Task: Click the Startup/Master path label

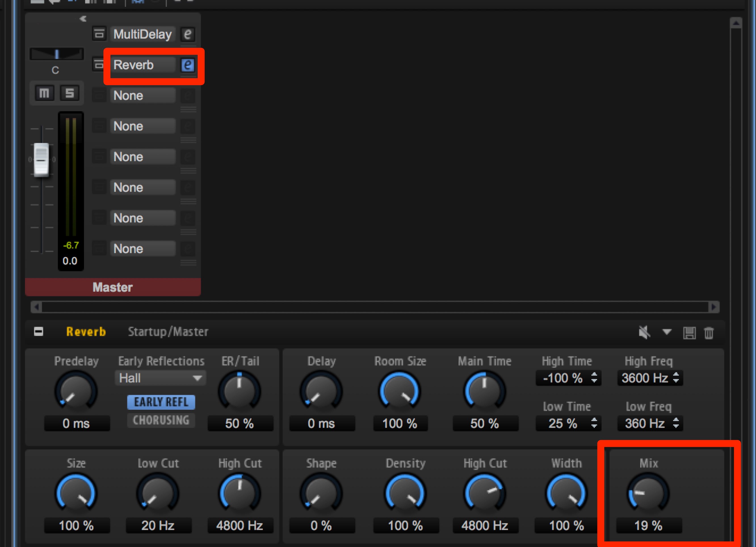Action: pos(168,332)
